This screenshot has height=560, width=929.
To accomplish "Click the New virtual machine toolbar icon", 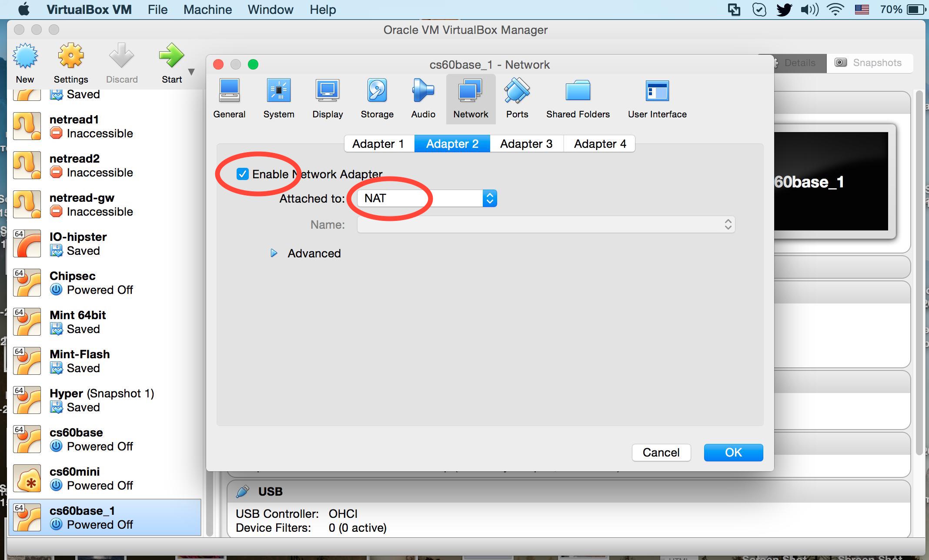I will (25, 56).
